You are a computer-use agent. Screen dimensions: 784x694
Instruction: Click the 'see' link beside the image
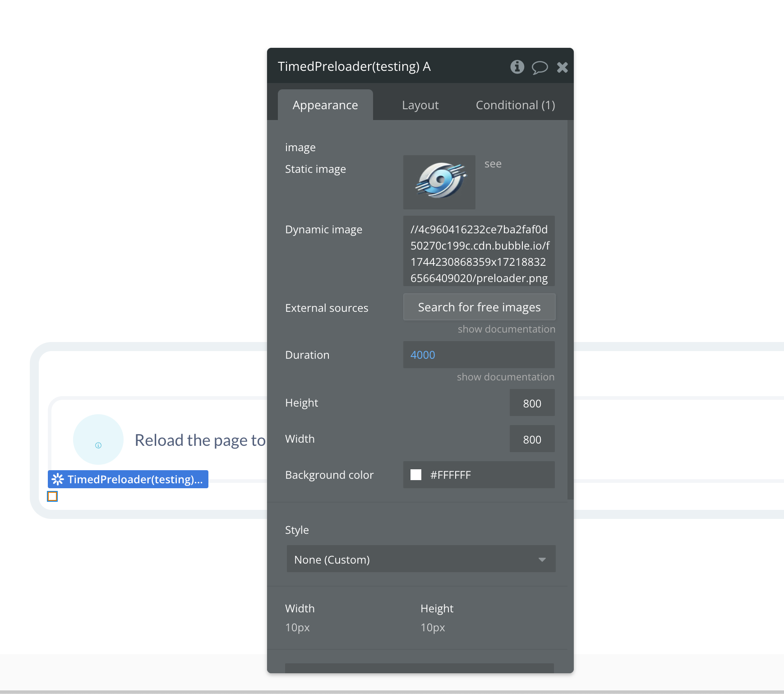pyautogui.click(x=493, y=164)
